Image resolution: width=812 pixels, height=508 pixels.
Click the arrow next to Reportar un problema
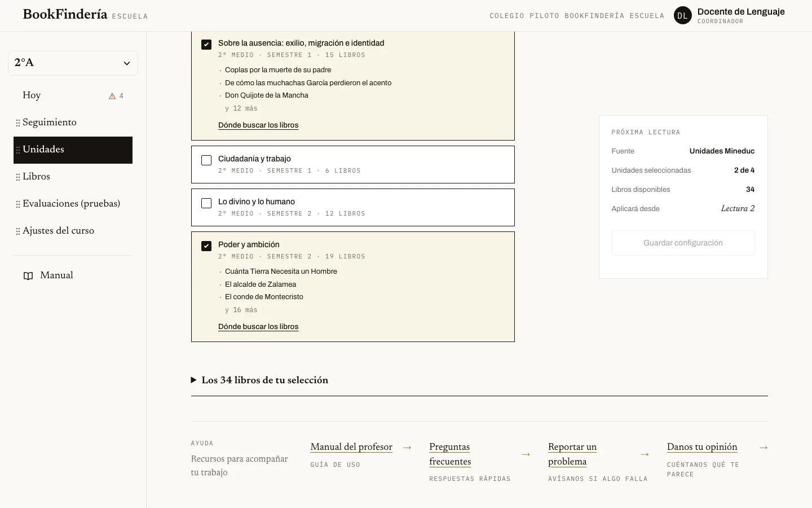645,454
